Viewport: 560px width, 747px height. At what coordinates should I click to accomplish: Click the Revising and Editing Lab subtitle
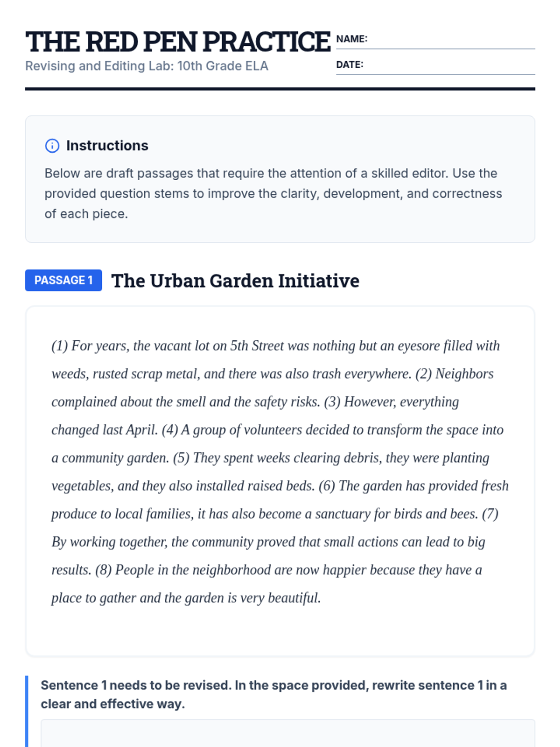click(x=147, y=66)
